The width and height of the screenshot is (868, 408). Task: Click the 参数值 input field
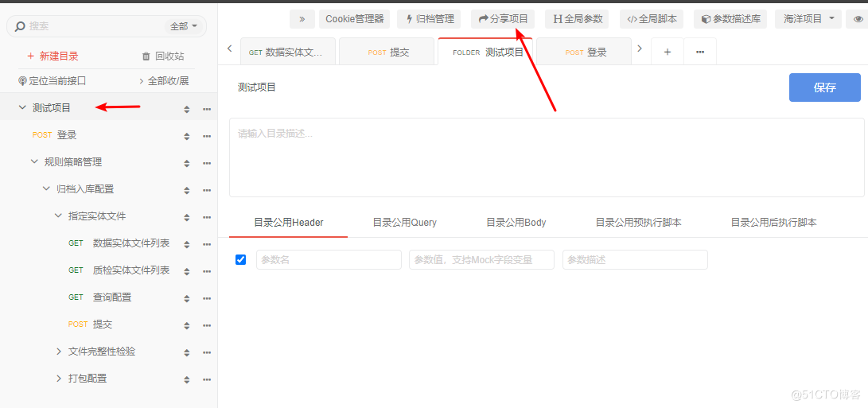pyautogui.click(x=481, y=259)
